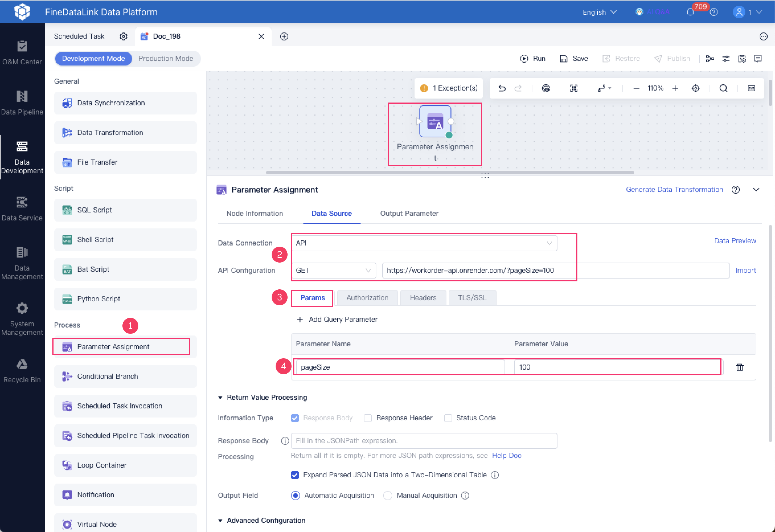This screenshot has width=775, height=532.
Task: Click the 1 Exception(s) warning badge
Action: [x=448, y=88]
